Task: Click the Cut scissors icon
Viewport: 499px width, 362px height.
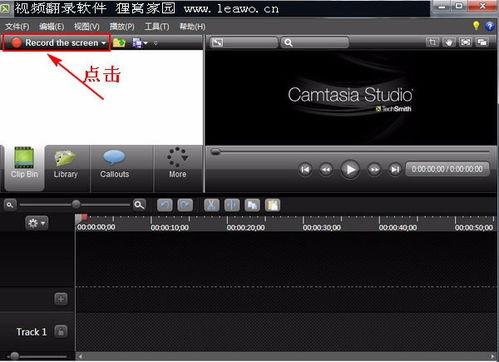Action: 212,205
